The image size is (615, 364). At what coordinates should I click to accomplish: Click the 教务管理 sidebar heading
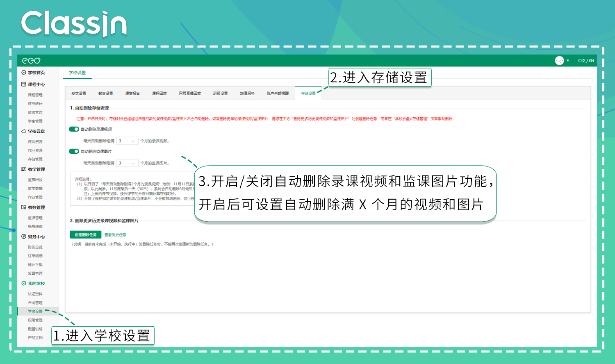coord(36,207)
